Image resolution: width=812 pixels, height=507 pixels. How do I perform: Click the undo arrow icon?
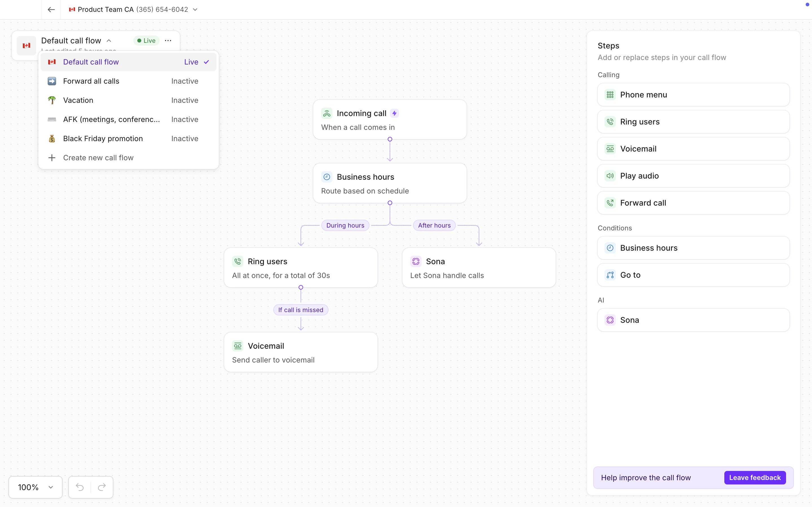(80, 487)
